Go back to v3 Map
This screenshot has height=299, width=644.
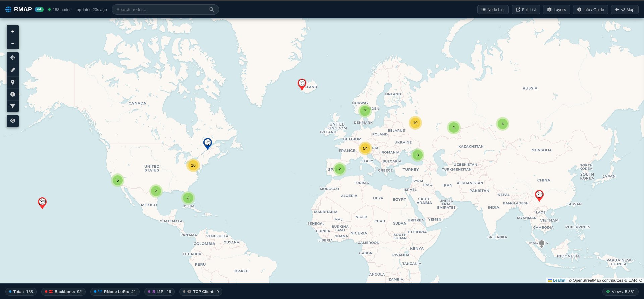[x=625, y=10]
